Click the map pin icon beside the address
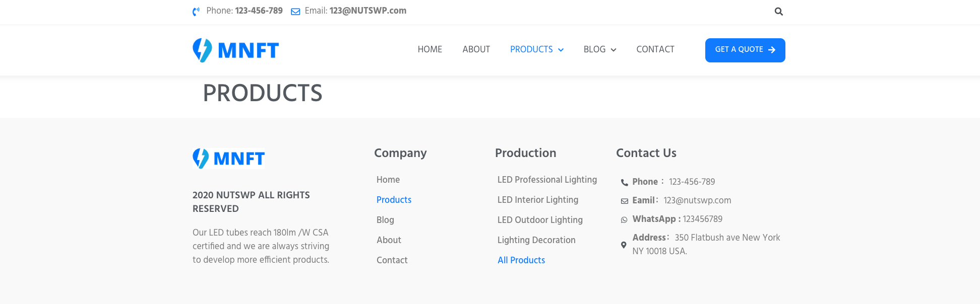Viewport: 980px width, 304px height. (624, 245)
